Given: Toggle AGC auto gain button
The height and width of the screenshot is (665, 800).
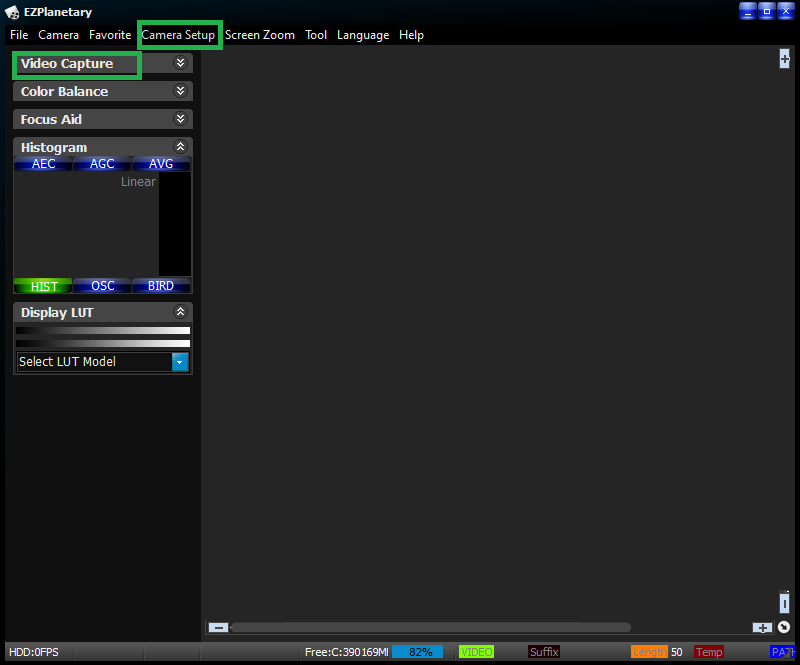Looking at the screenshot, I should point(102,164).
